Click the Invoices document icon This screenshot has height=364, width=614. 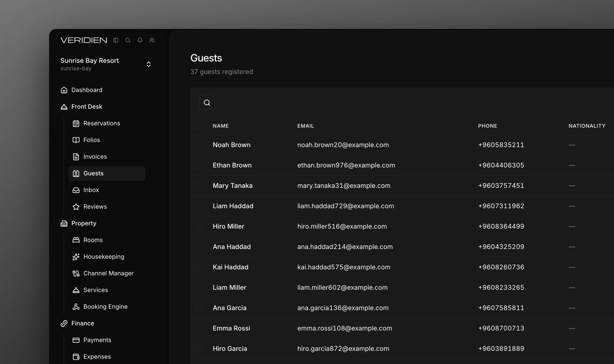tap(76, 157)
